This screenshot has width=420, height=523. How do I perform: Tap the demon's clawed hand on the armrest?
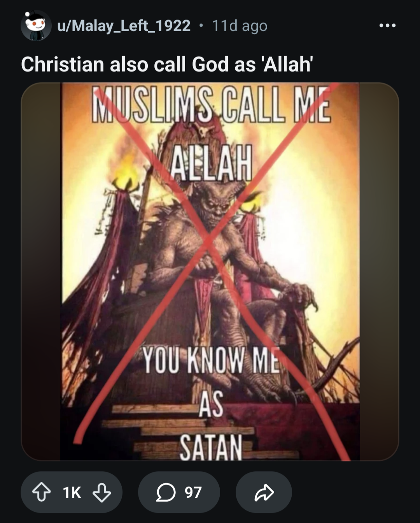(300, 294)
